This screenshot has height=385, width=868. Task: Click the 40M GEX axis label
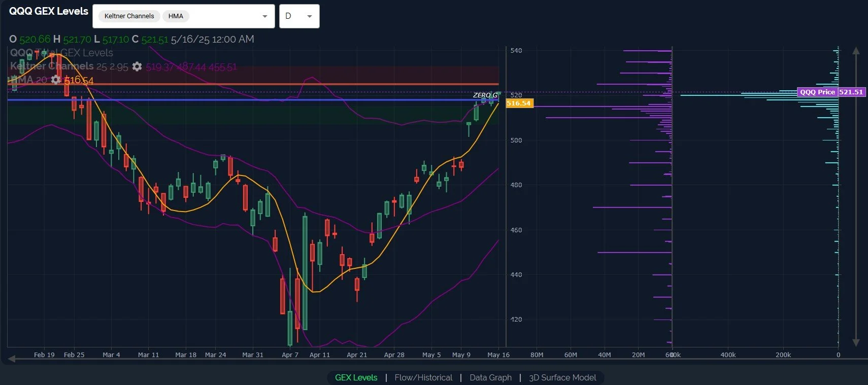point(605,355)
